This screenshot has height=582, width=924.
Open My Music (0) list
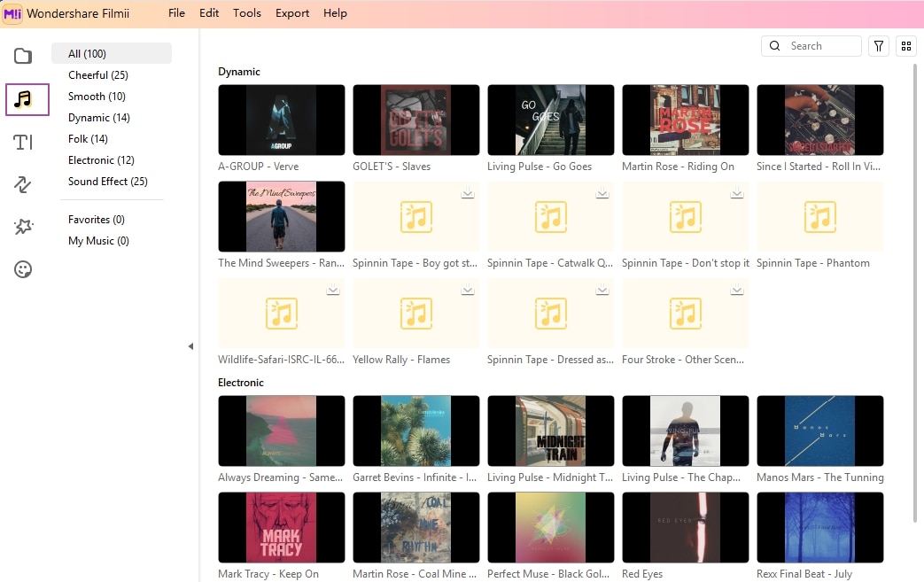[x=98, y=240]
